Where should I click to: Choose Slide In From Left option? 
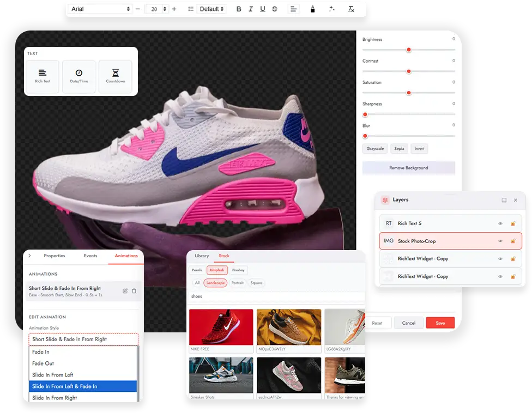83,375
